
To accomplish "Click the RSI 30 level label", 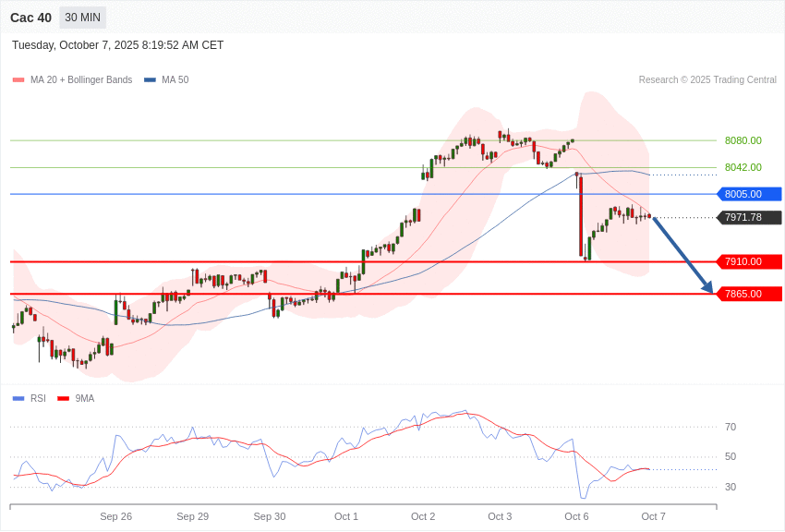I will (x=731, y=487).
